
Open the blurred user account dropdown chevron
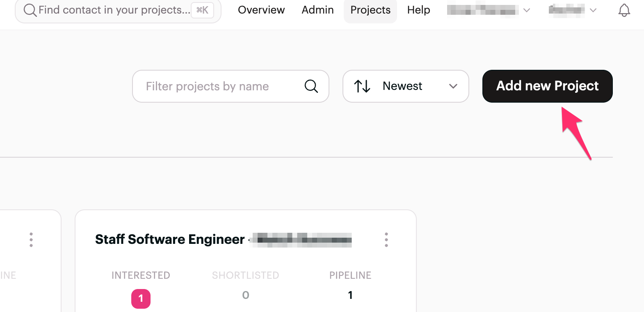tap(593, 10)
